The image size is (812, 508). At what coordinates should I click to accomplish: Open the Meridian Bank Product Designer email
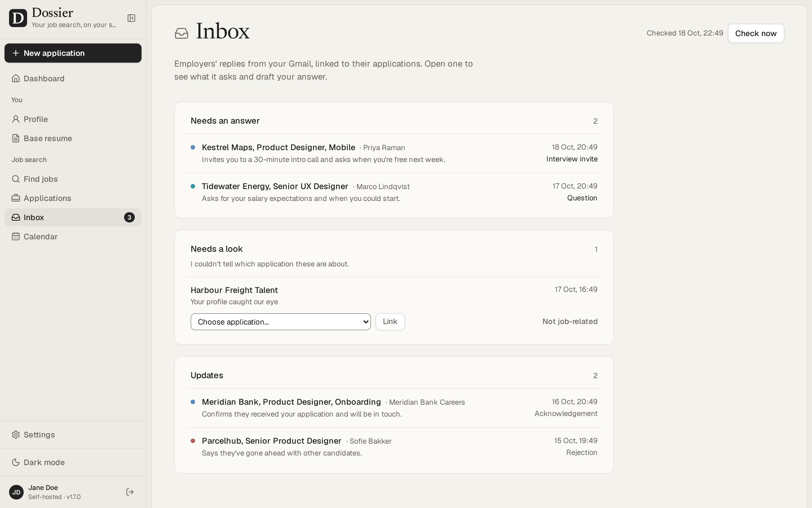click(x=394, y=408)
